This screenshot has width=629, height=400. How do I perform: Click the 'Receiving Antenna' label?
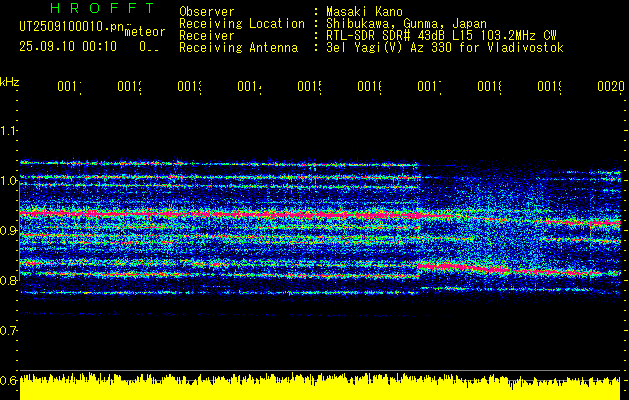pyautogui.click(x=238, y=48)
